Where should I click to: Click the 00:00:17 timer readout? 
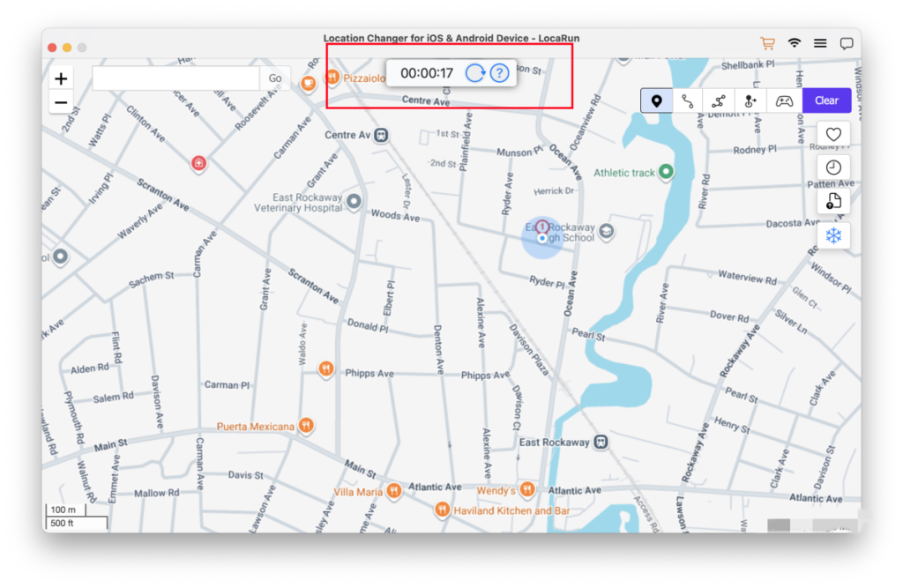pos(427,73)
